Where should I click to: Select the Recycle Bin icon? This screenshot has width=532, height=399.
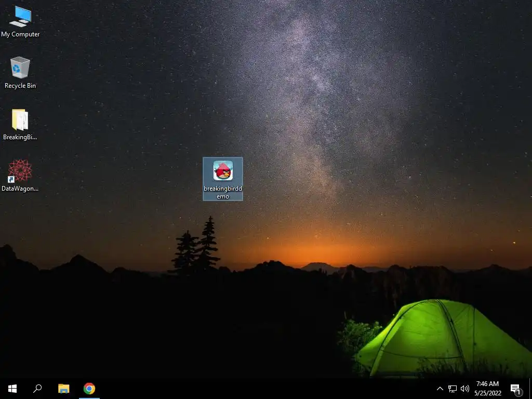(20, 73)
